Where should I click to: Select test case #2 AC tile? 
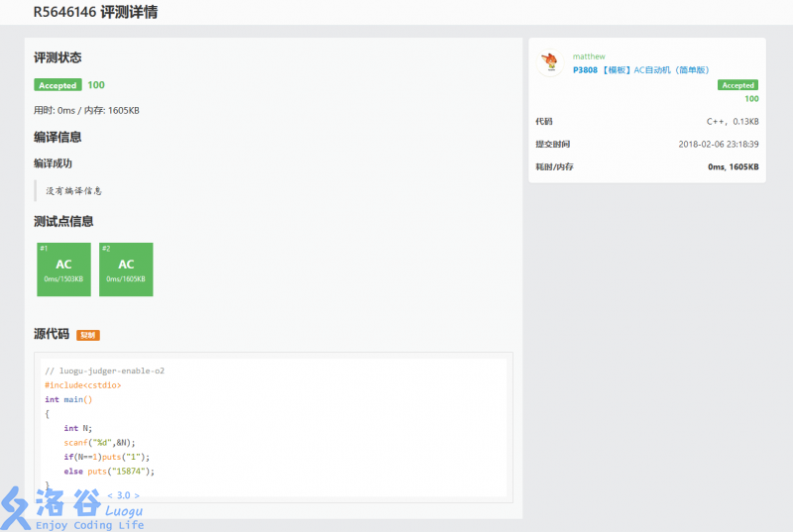[126, 269]
